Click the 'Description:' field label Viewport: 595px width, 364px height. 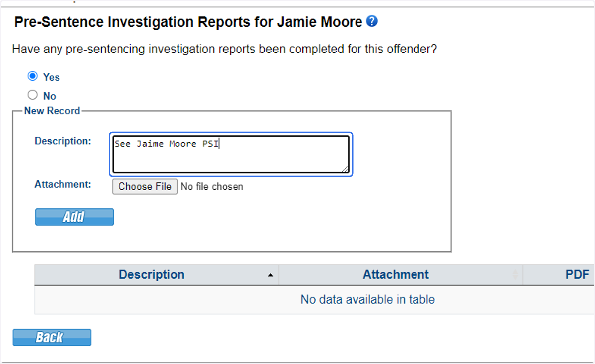pos(63,141)
